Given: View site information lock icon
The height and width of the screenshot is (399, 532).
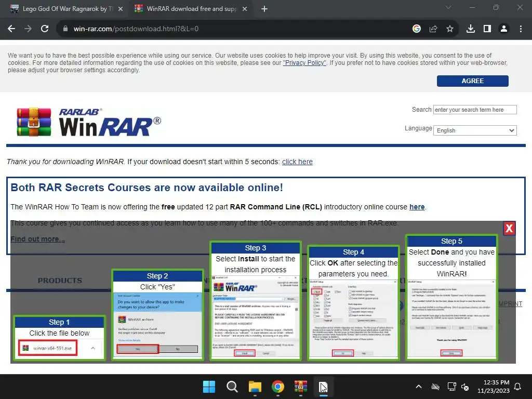Looking at the screenshot, I should 65,29.
